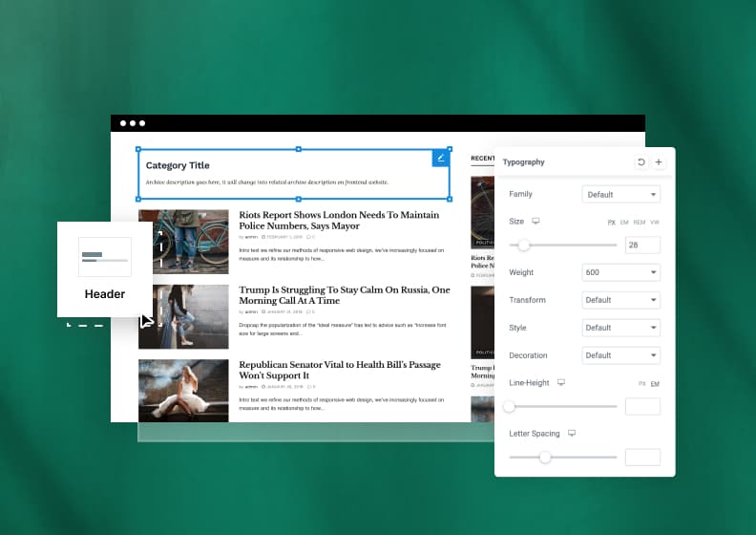
Task: Click the responsive device icon next to Letter Spacing
Action: tap(572, 433)
